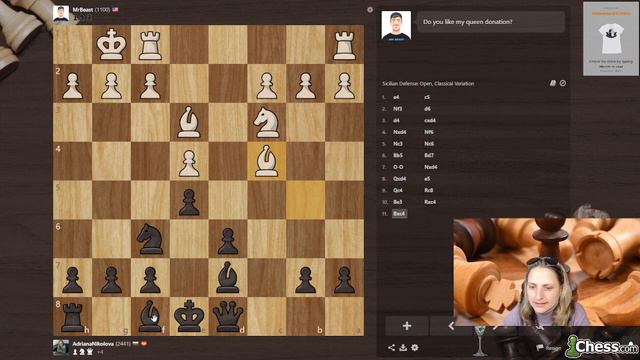
Task: Open the opening explorer book icon
Action: point(553,83)
